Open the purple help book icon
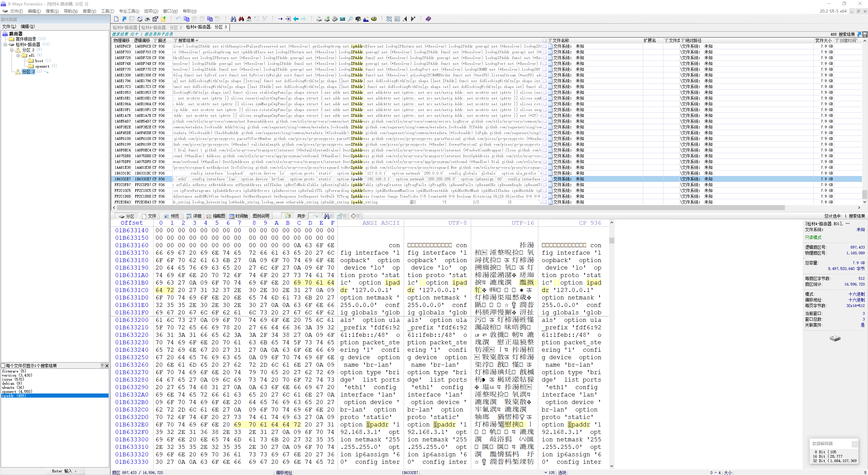868x475 pixels. click(x=428, y=19)
